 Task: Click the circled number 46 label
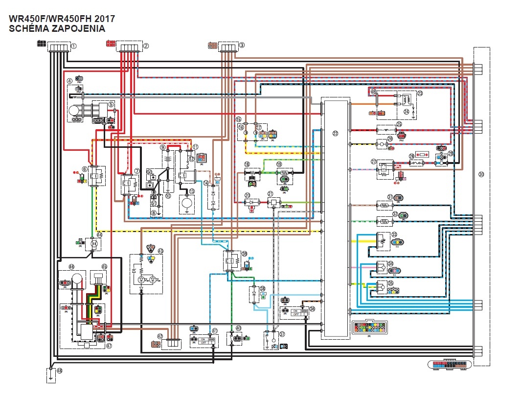pyautogui.click(x=71, y=266)
